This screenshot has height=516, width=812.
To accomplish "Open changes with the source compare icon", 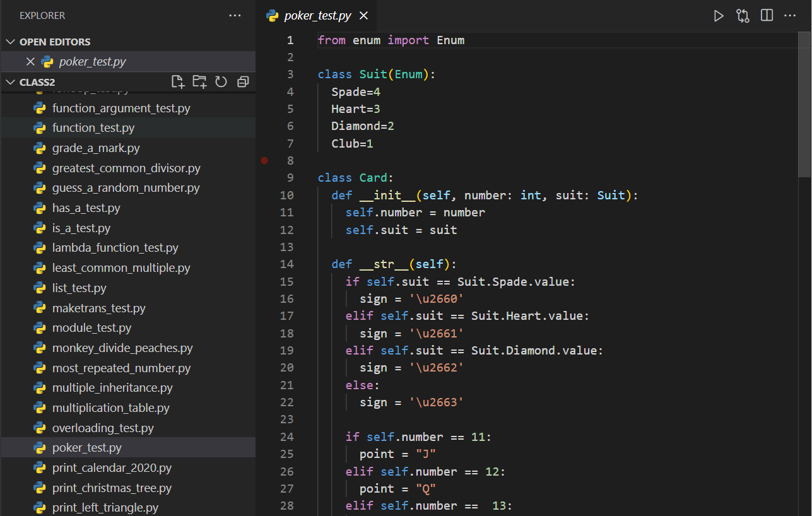I will click(x=743, y=16).
